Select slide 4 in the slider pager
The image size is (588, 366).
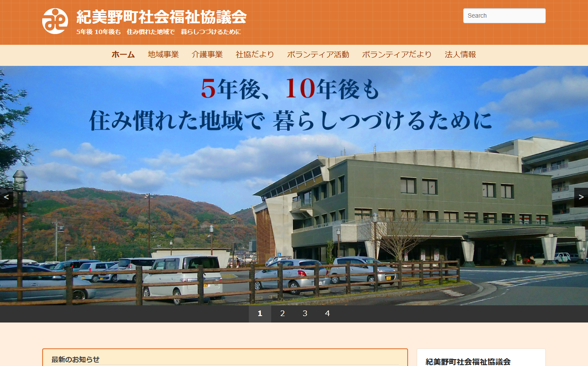327,313
